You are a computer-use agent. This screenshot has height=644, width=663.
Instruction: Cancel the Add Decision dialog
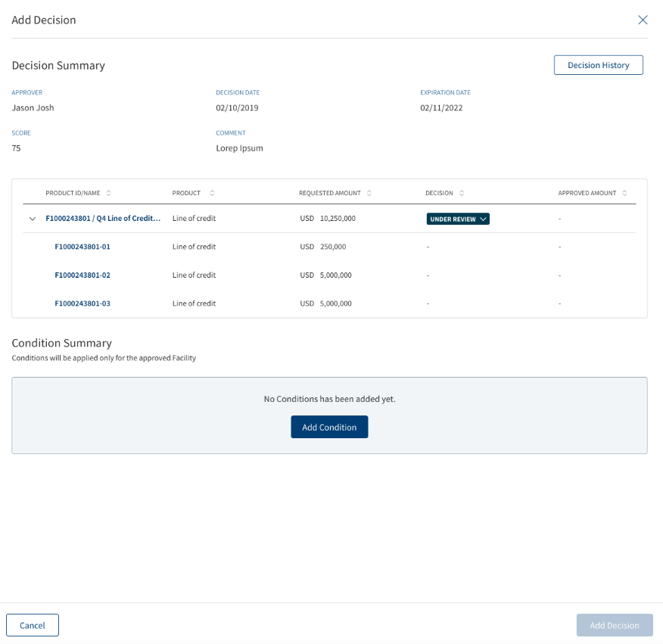pyautogui.click(x=32, y=625)
